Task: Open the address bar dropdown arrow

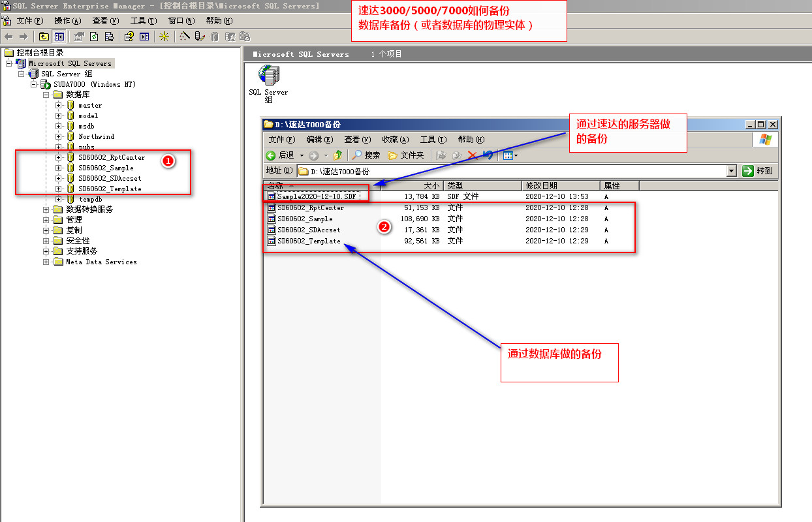Action: (x=731, y=171)
